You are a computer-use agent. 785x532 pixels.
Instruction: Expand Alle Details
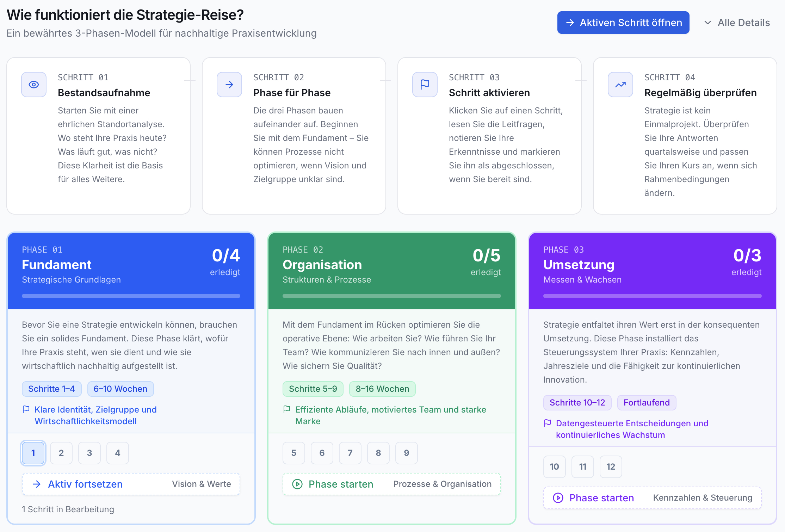[x=737, y=23]
